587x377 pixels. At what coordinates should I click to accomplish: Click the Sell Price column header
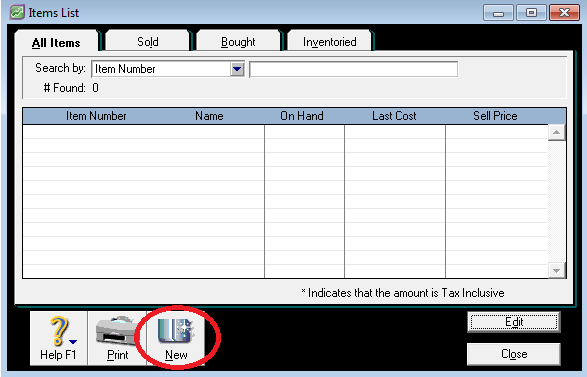click(495, 116)
